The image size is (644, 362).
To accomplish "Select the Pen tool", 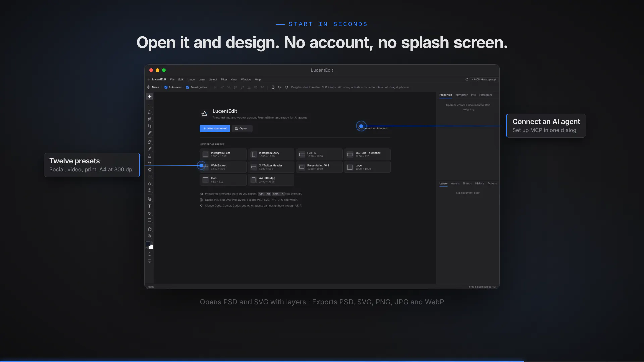I will coord(149,199).
